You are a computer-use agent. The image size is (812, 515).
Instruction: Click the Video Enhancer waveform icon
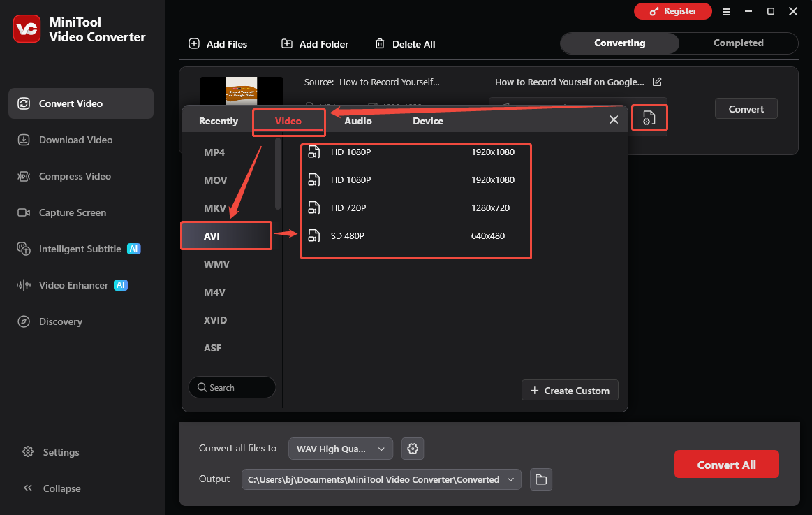click(x=24, y=285)
